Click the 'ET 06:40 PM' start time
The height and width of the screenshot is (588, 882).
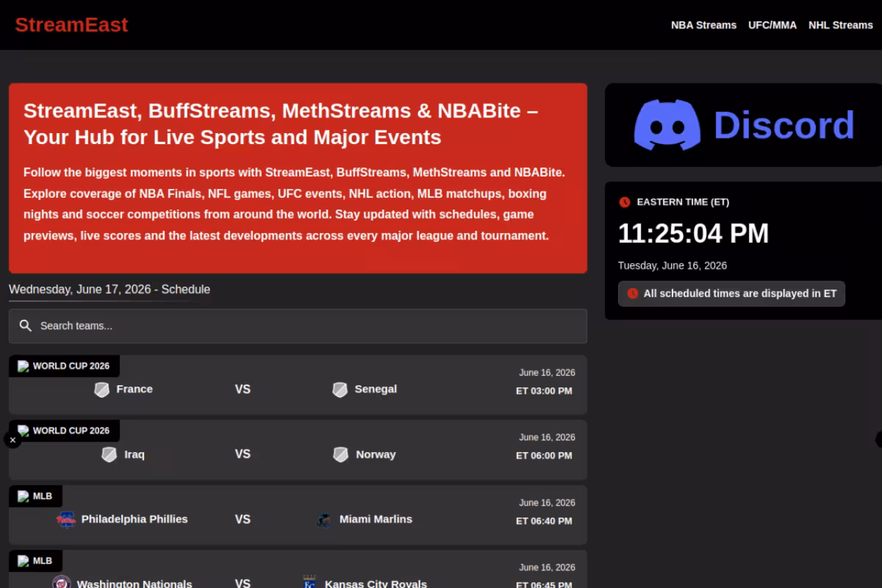[544, 521]
